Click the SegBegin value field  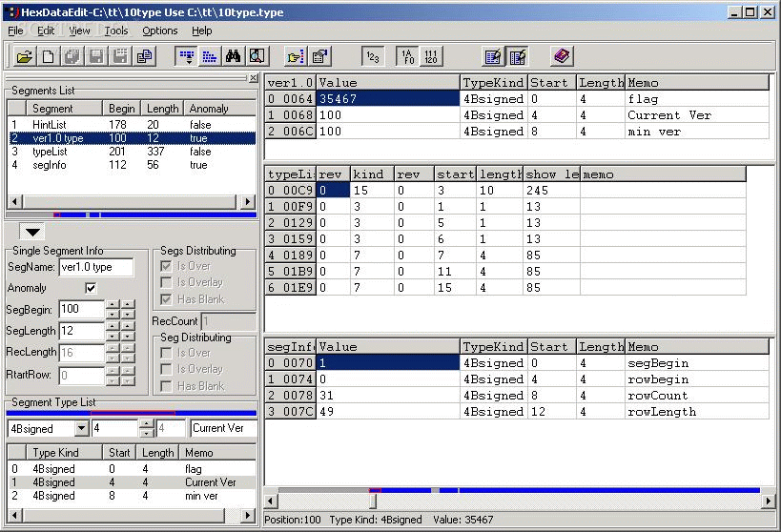point(82,309)
